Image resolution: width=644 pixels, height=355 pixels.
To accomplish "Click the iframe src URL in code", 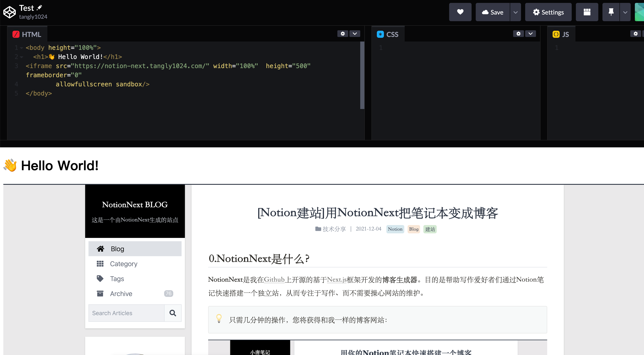I will [140, 66].
